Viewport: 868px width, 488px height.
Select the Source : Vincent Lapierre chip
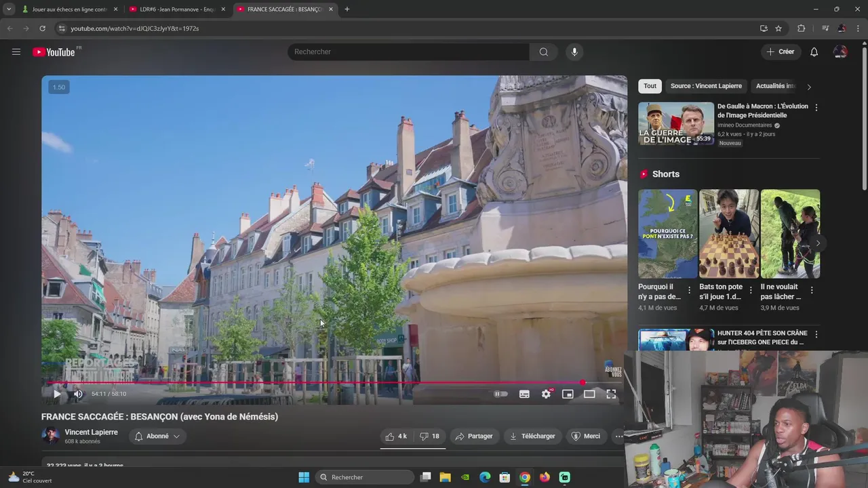pyautogui.click(x=706, y=86)
